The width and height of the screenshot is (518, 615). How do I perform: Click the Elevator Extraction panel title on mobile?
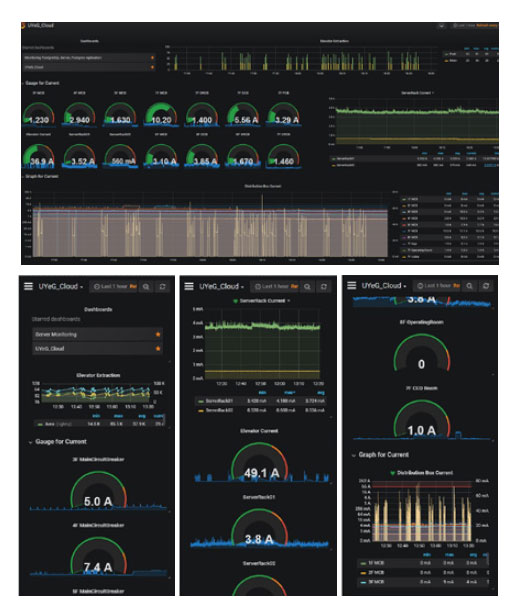tap(98, 375)
